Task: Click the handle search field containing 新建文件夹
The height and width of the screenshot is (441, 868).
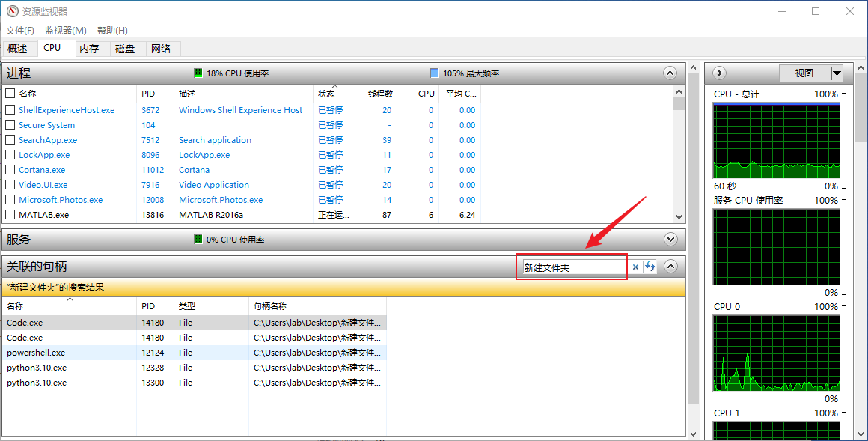Action: pyautogui.click(x=574, y=267)
